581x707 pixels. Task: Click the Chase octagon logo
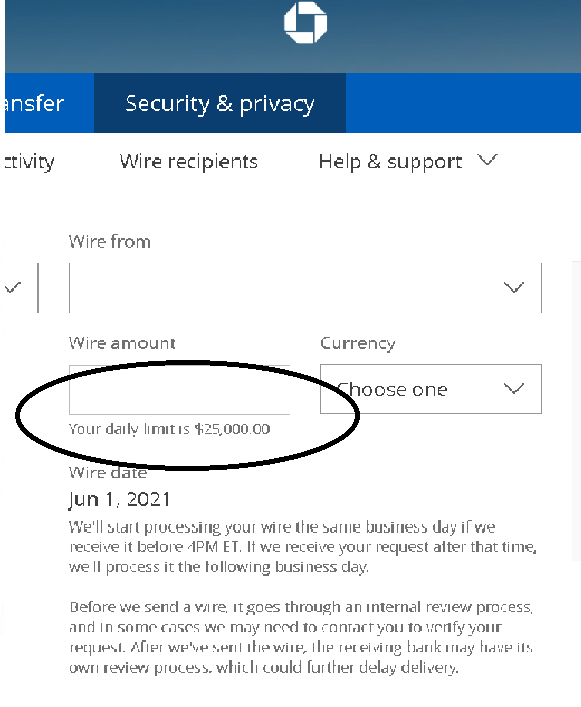tap(306, 23)
